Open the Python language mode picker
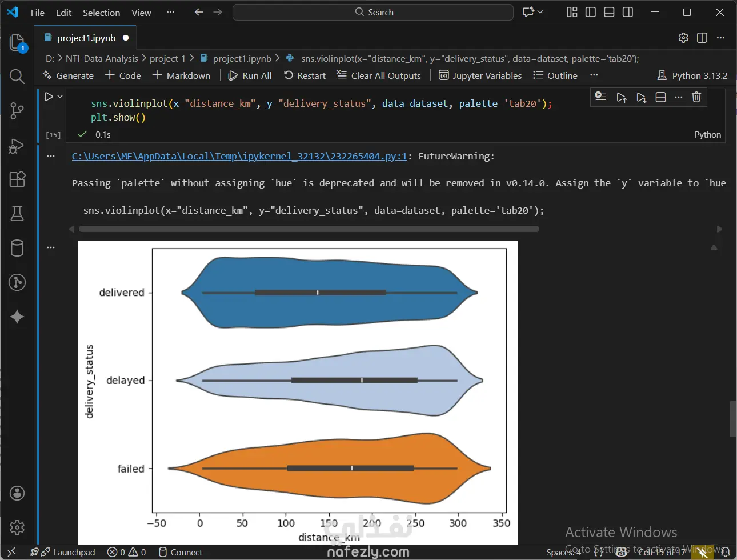737x560 pixels. pyautogui.click(x=707, y=135)
